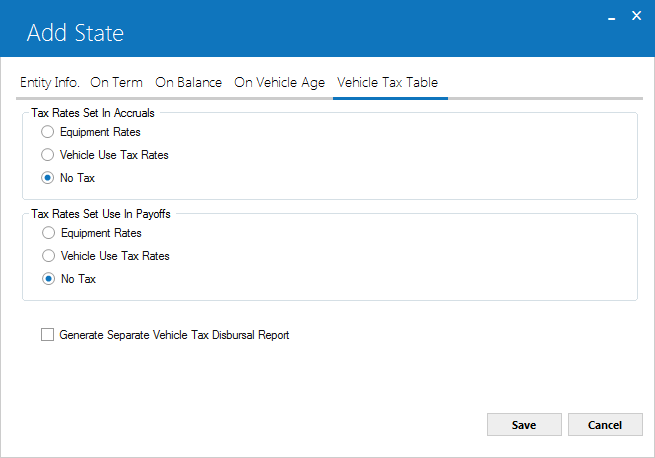655x458 pixels.
Task: Select Equipment Rates under Tax Rates Set In Accruals
Action: tap(47, 132)
